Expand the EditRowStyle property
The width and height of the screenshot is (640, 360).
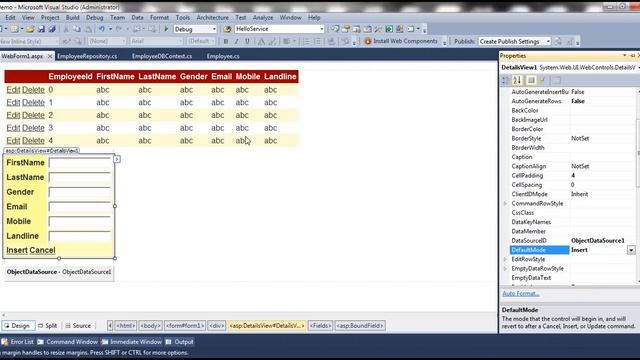click(x=505, y=259)
